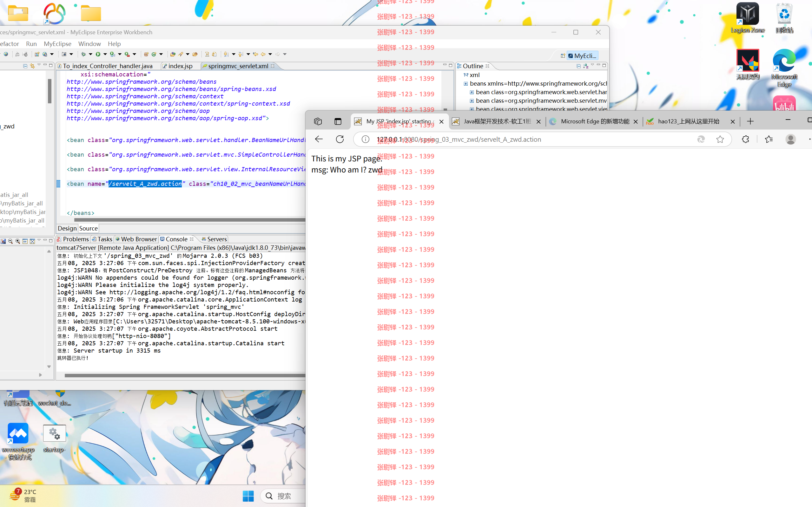Click the Open Type folder icon in toolbar
Viewport: 812px width, 507px height.
coord(173,54)
